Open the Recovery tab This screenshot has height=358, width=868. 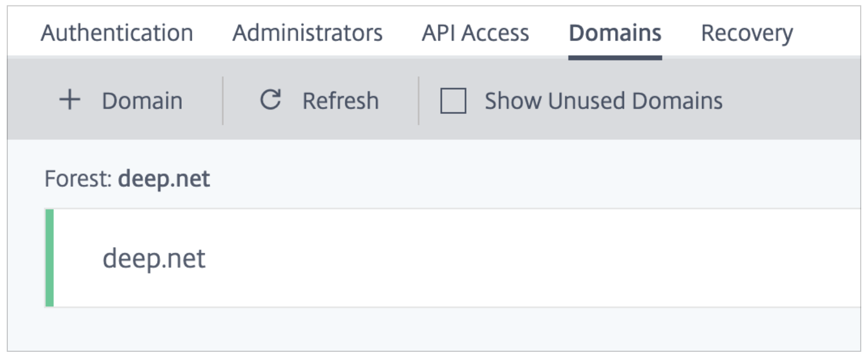(747, 33)
